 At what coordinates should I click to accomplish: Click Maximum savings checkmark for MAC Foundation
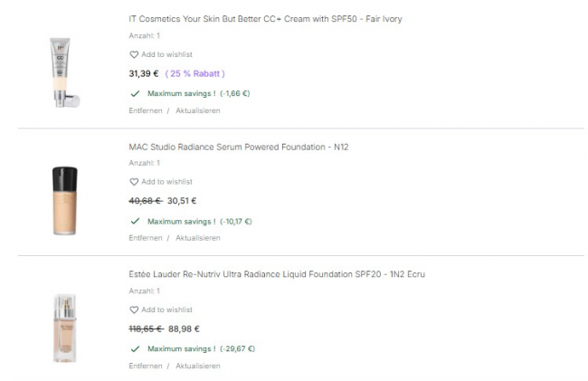click(x=135, y=221)
